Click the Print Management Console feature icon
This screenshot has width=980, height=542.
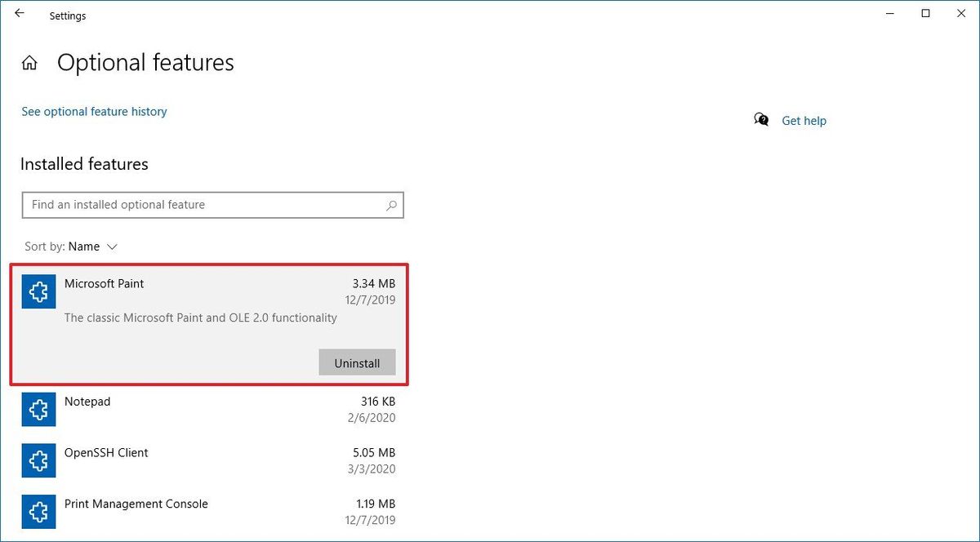point(38,512)
